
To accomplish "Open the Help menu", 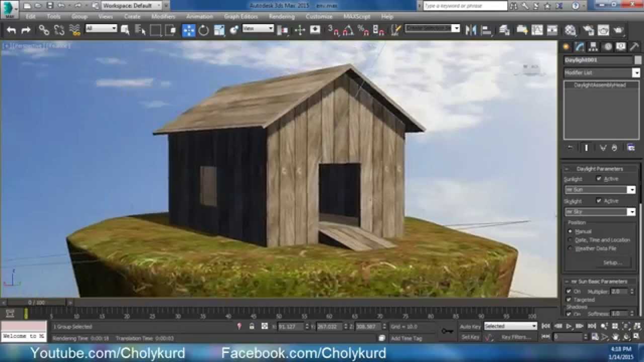I will click(x=387, y=17).
